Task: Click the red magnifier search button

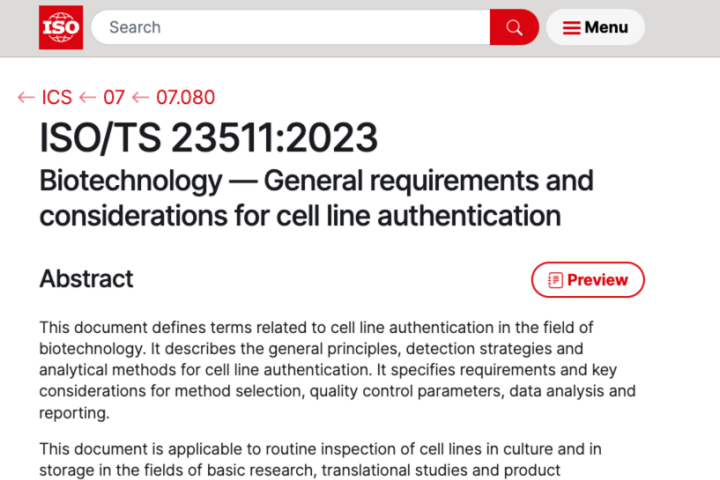Action: [x=514, y=27]
